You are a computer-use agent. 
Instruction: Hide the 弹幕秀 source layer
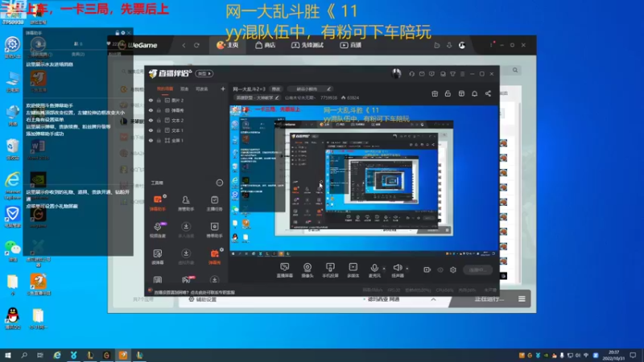[151, 110]
